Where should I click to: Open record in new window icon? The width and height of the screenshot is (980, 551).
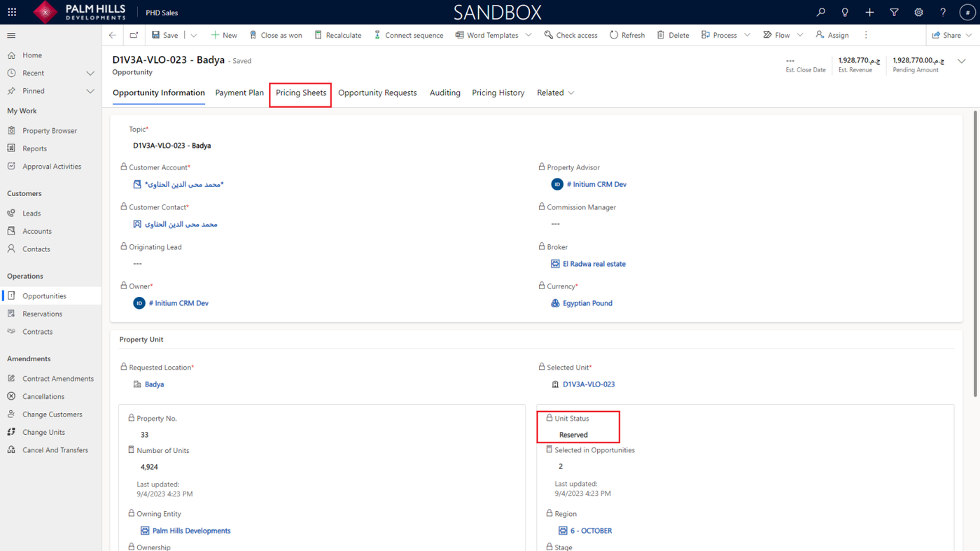[x=134, y=35]
